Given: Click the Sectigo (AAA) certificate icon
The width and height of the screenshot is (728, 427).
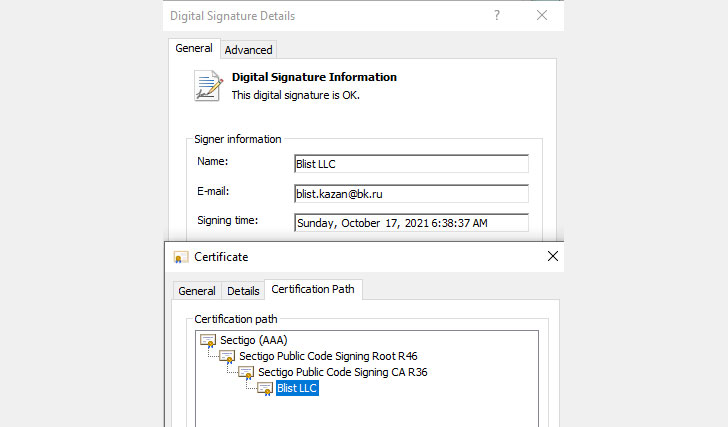Looking at the screenshot, I should tap(209, 340).
